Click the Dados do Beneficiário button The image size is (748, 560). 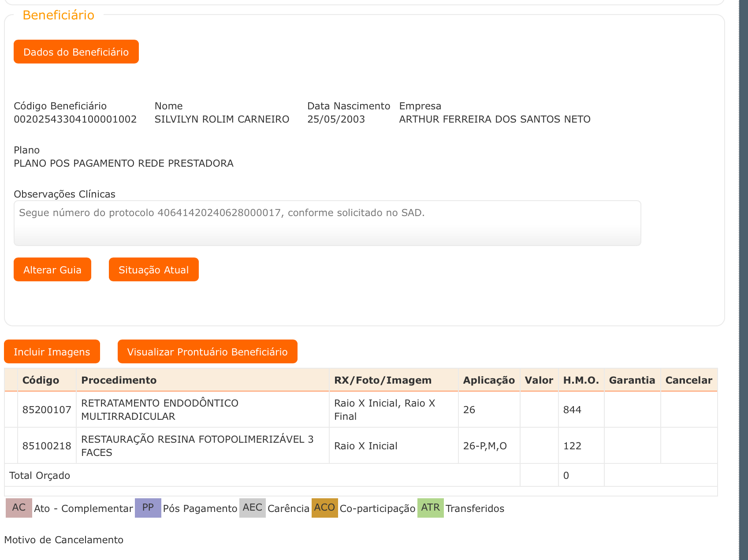(x=76, y=52)
